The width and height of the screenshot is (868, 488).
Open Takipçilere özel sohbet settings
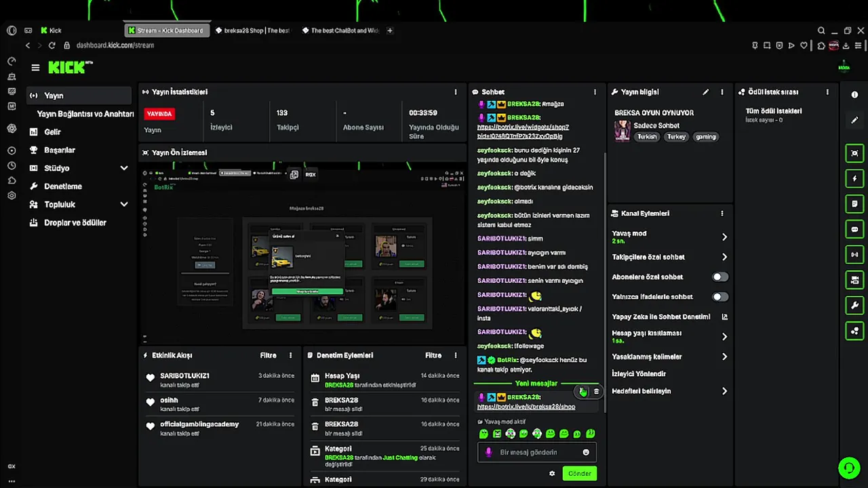click(724, 257)
